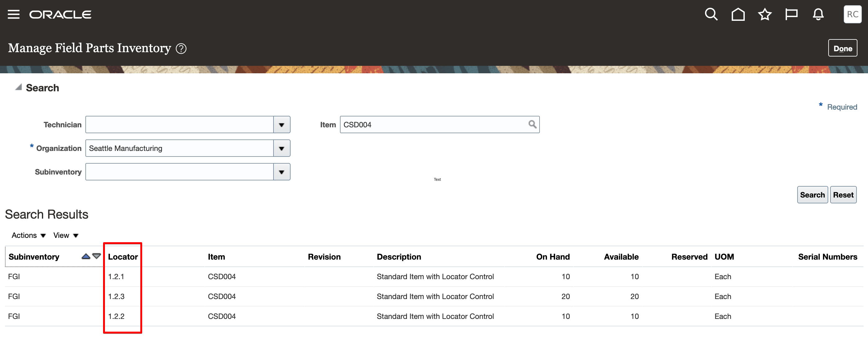This screenshot has height=354, width=868.
Task: Expand the Technician dropdown
Action: (x=282, y=125)
